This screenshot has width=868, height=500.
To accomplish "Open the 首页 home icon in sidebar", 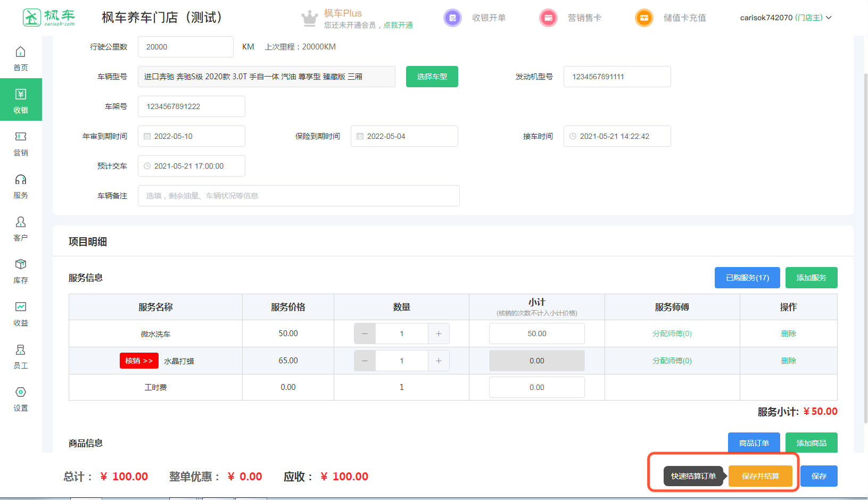I will tap(20, 52).
